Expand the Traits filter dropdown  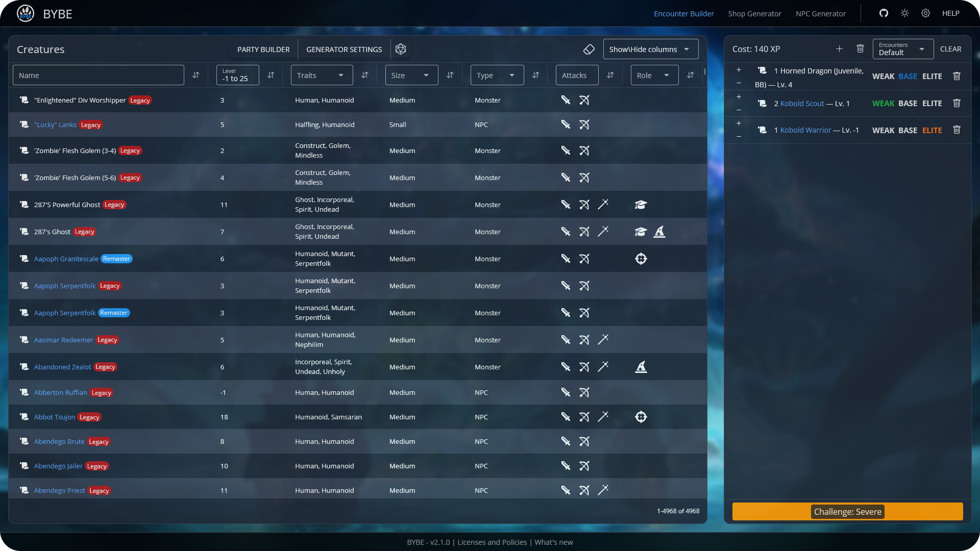[x=321, y=74]
